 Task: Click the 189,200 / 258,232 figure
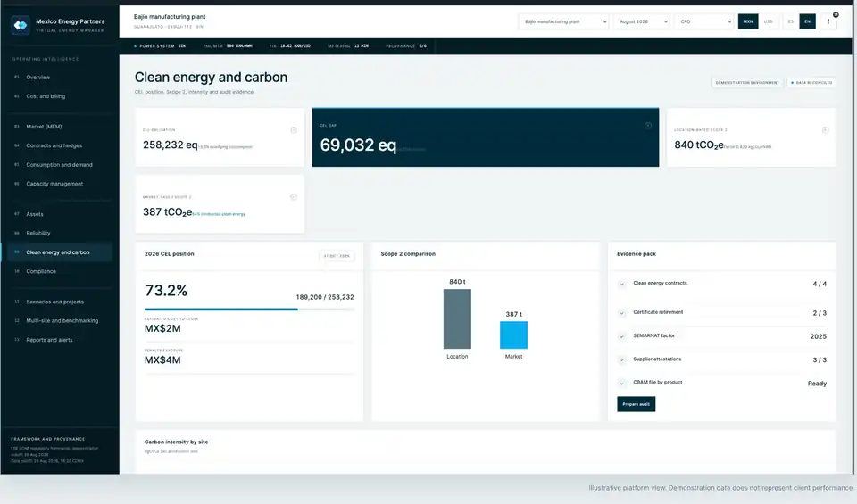[x=325, y=297]
